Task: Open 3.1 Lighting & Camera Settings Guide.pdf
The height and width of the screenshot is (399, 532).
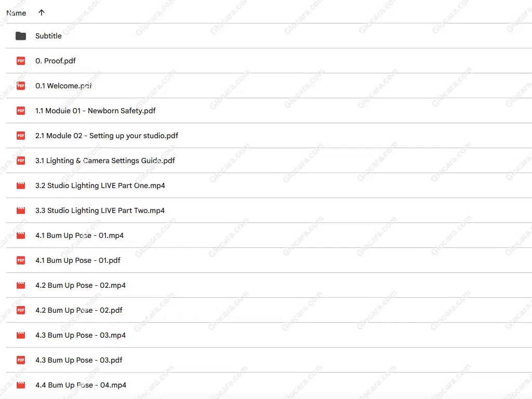Action: 105,161
